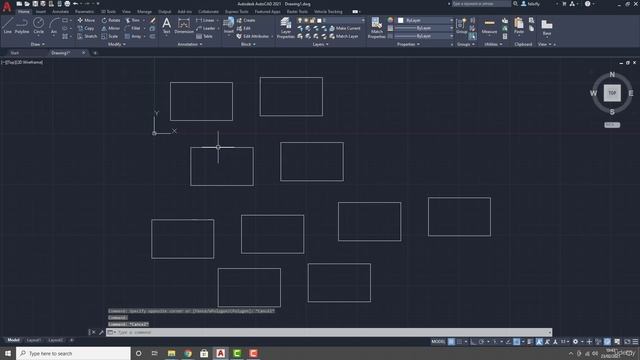The image size is (640, 360).
Task: Switch to the Manage ribbon tab
Action: pyautogui.click(x=144, y=12)
